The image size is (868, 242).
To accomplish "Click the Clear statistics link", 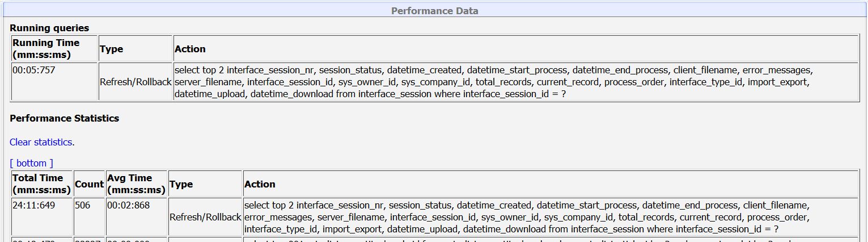I will 41,142.
